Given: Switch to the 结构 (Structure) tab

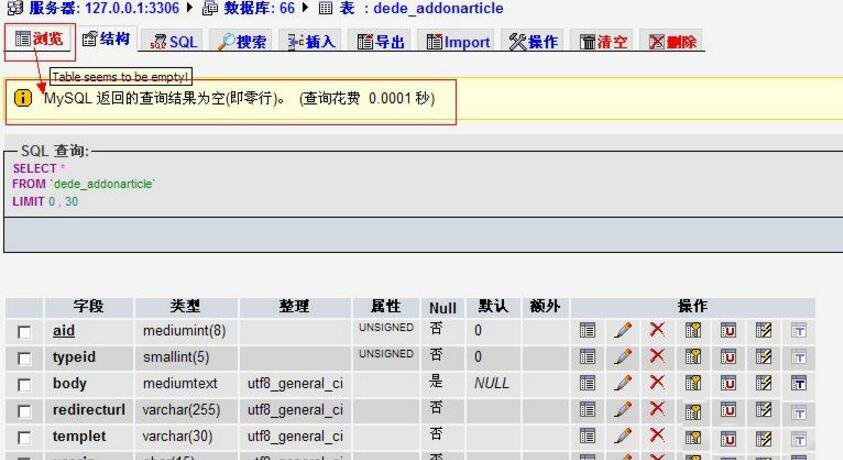Looking at the screenshot, I should point(106,39).
